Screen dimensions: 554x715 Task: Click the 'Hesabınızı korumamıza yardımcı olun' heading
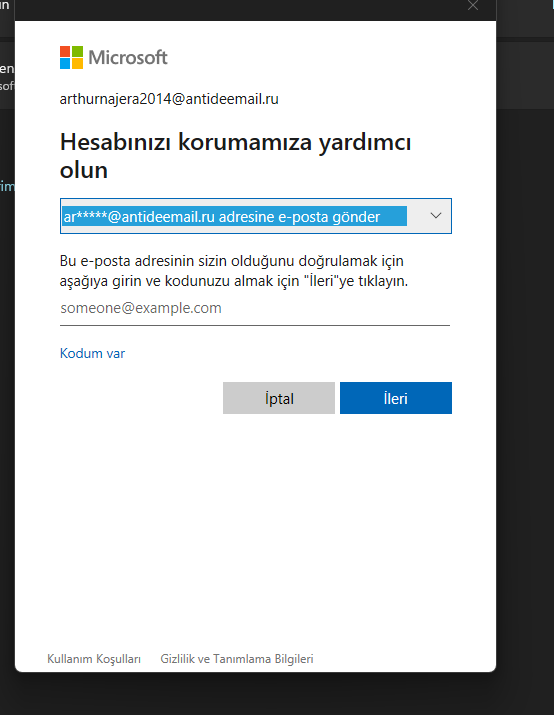coord(235,156)
